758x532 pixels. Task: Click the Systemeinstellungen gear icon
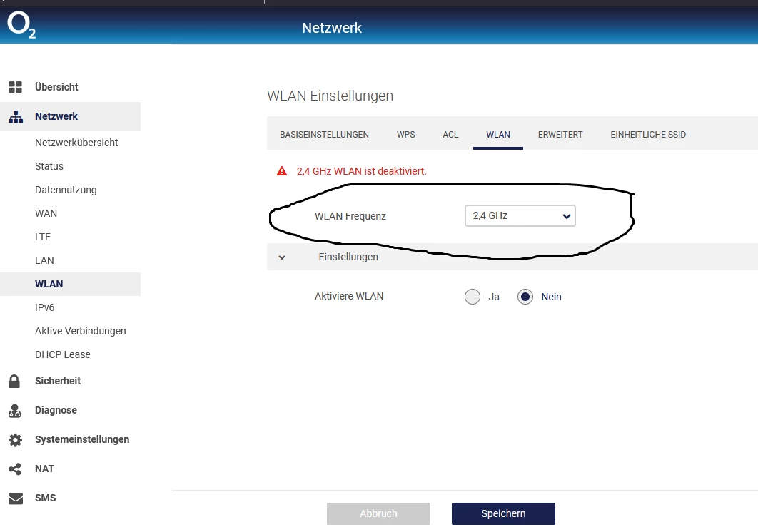pos(16,440)
